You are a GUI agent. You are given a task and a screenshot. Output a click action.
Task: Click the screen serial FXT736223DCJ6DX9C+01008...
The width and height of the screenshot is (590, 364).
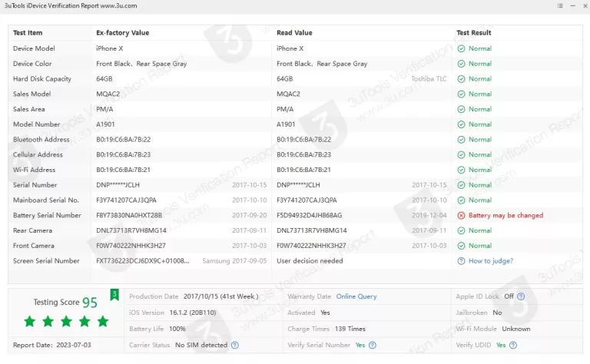point(143,260)
